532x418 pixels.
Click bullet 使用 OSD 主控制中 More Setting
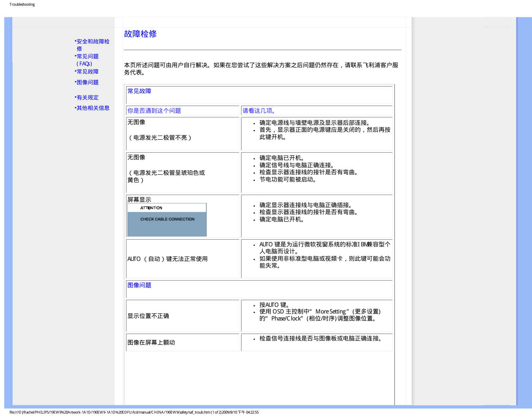coord(320,315)
